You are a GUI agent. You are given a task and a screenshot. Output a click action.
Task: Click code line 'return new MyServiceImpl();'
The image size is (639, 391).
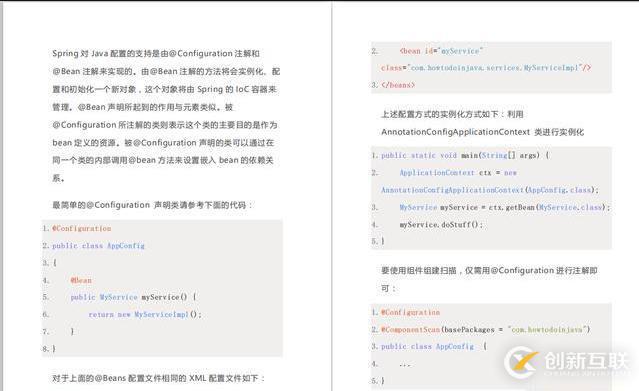click(145, 314)
